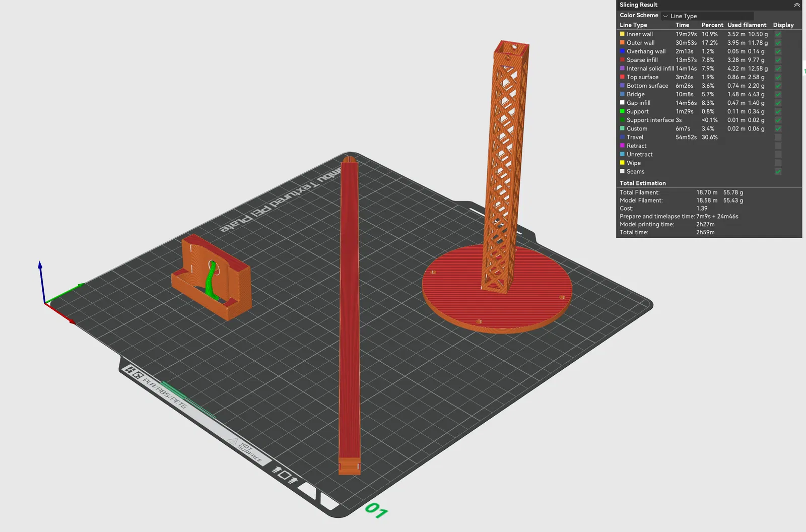
Task: Uncheck the Overhang wall display checkbox
Action: (x=778, y=51)
